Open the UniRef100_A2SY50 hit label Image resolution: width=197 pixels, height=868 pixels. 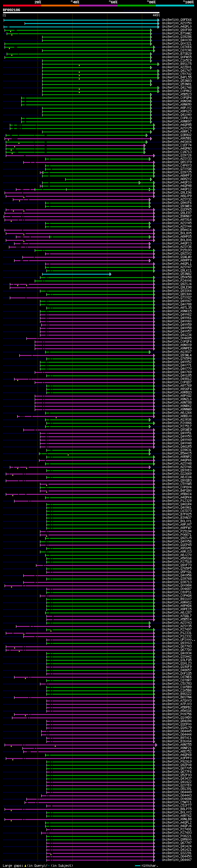(x=176, y=23)
